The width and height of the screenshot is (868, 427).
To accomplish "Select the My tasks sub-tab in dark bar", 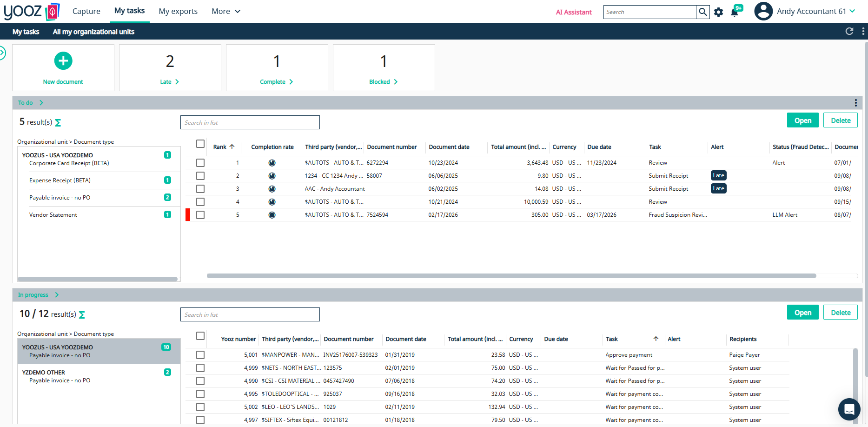I will pos(26,32).
